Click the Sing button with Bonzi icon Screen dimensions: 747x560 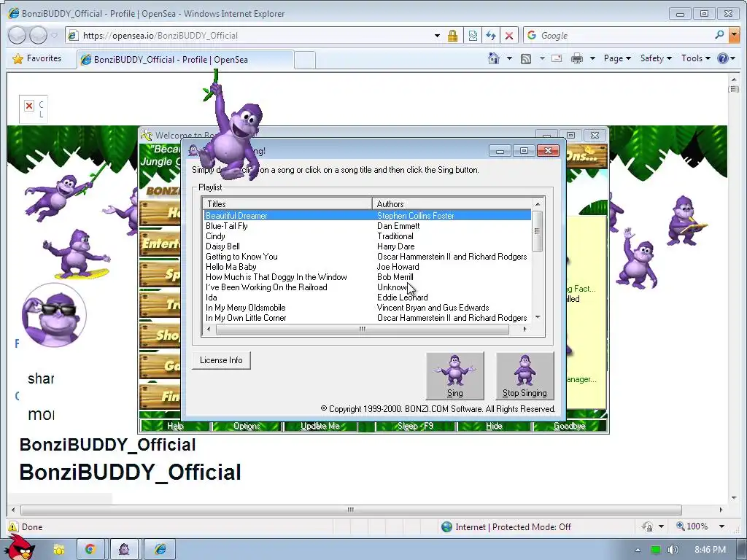[x=455, y=376]
